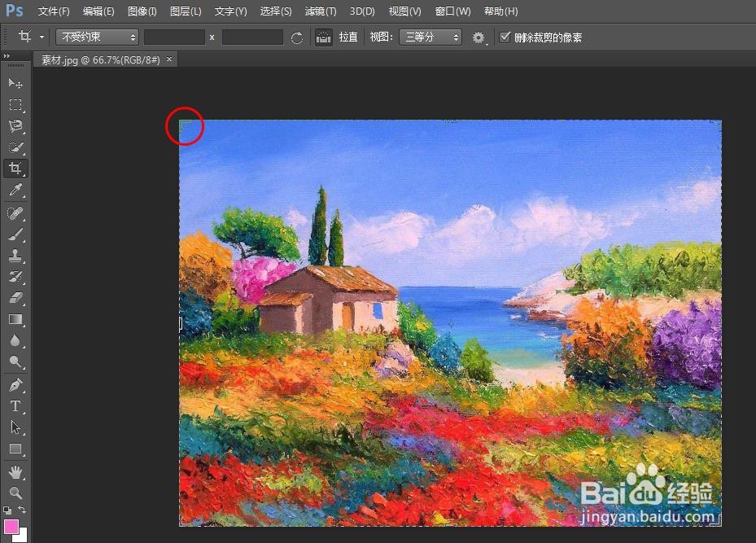
Task: Select the Eyedropper tool
Action: click(x=15, y=190)
